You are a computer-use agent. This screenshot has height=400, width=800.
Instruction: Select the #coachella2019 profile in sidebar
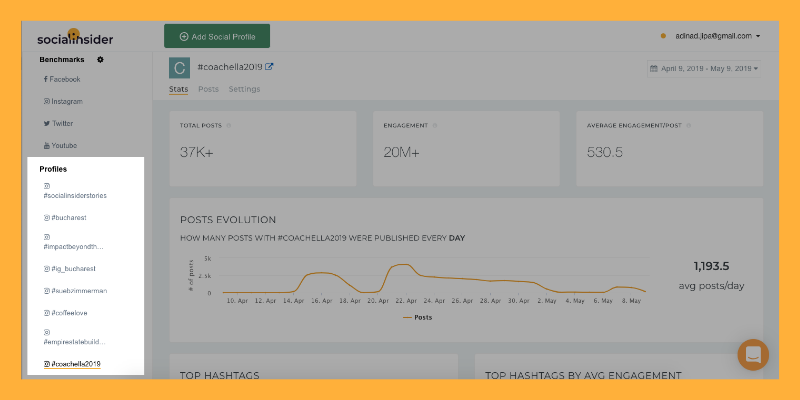72,364
